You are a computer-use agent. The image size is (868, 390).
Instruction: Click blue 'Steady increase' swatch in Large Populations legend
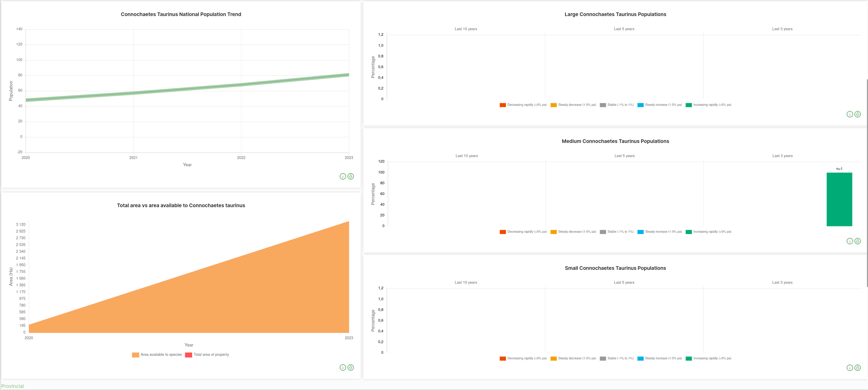pyautogui.click(x=641, y=105)
